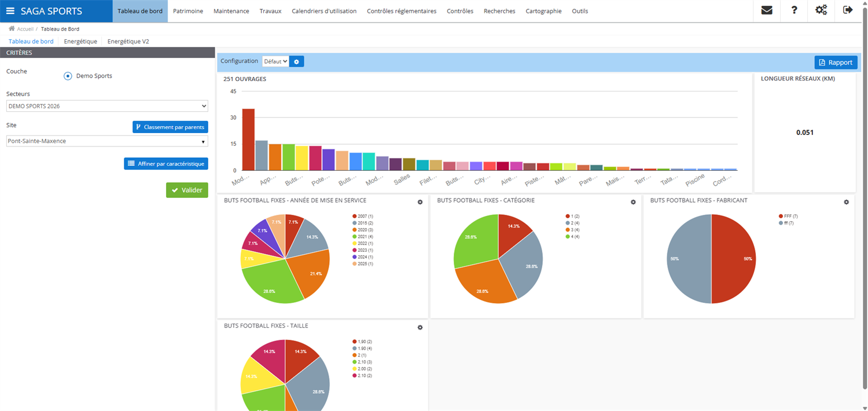The image size is (868, 411).
Task: Open the Contrôles menu
Action: pos(460,11)
